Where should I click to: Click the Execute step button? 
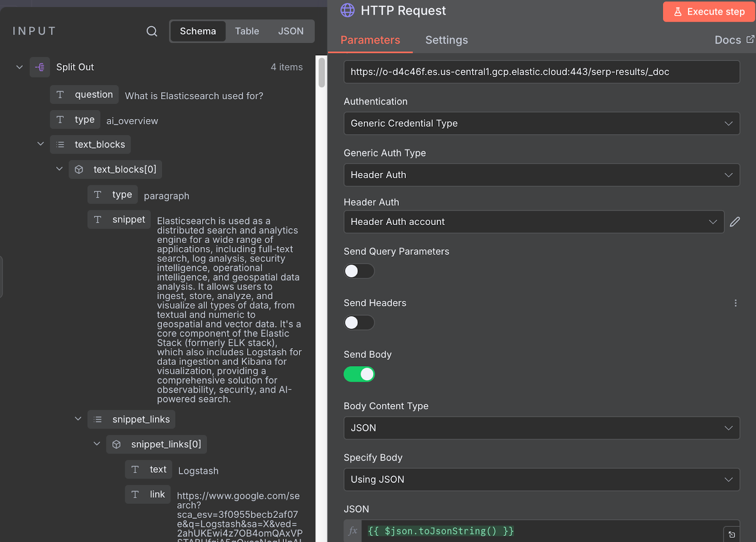tap(709, 12)
